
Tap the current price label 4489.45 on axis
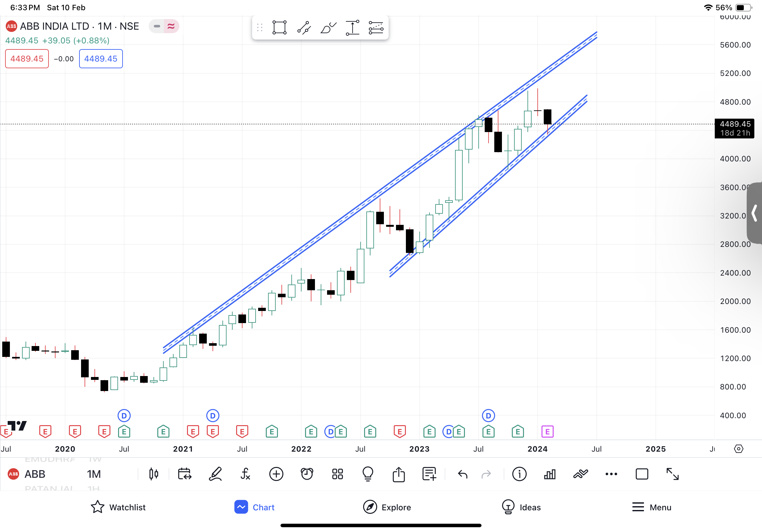pyautogui.click(x=735, y=128)
